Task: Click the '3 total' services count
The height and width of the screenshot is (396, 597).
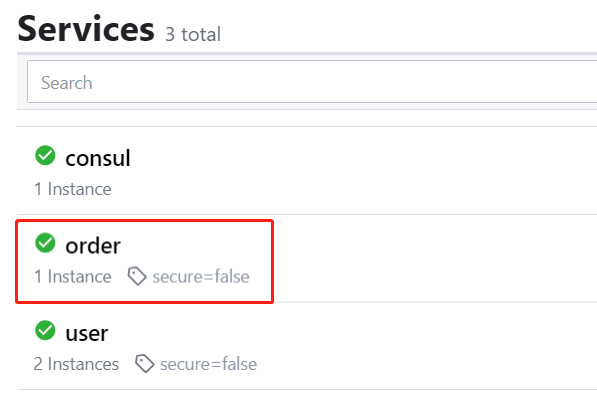Action: pyautogui.click(x=193, y=35)
